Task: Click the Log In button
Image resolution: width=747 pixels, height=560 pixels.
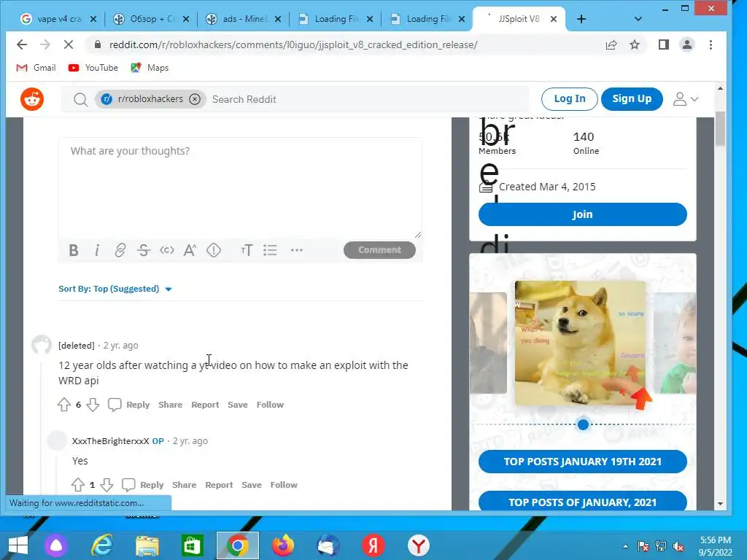Action: click(x=569, y=99)
